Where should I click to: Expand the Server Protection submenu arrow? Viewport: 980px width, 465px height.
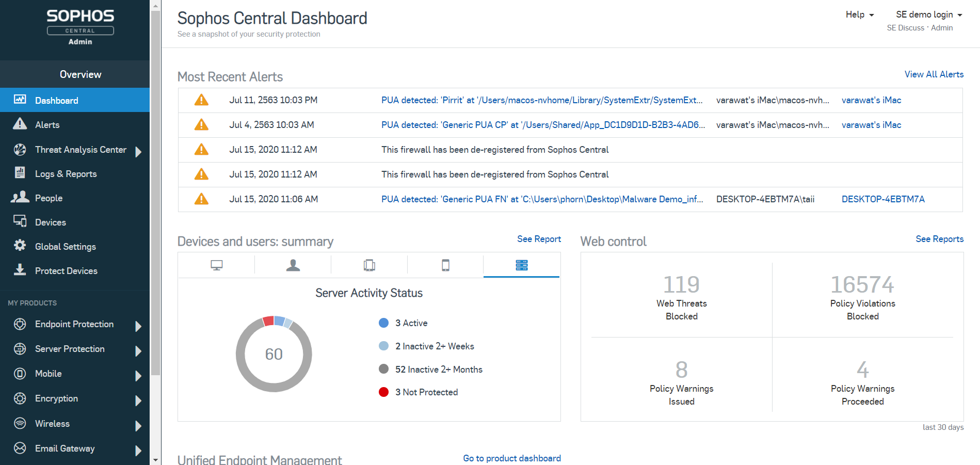coord(138,351)
